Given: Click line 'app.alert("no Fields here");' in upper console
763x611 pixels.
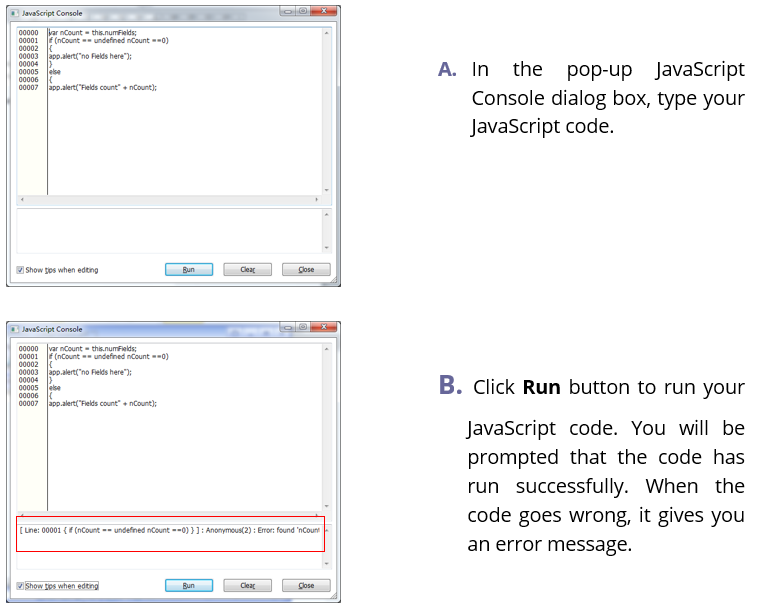Looking at the screenshot, I should [90, 56].
